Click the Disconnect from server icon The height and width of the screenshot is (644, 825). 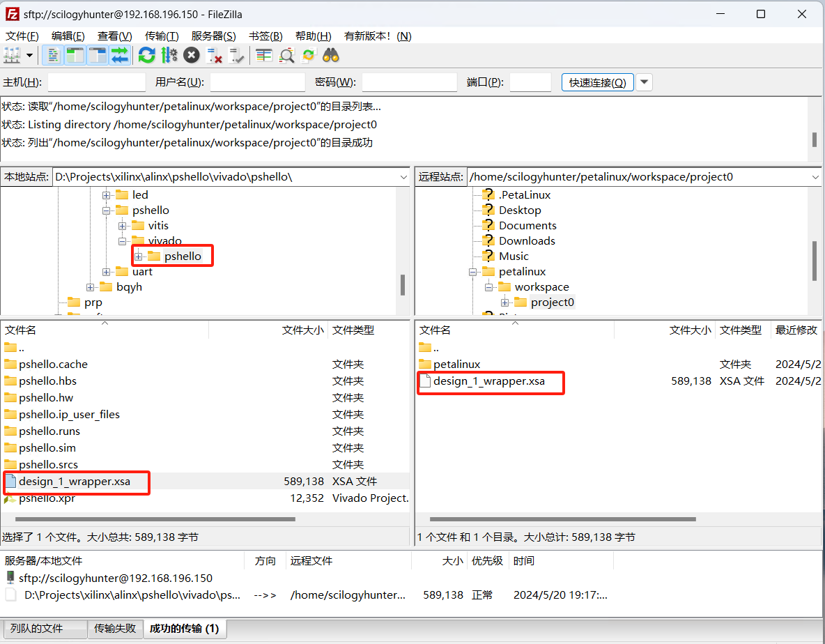point(213,55)
